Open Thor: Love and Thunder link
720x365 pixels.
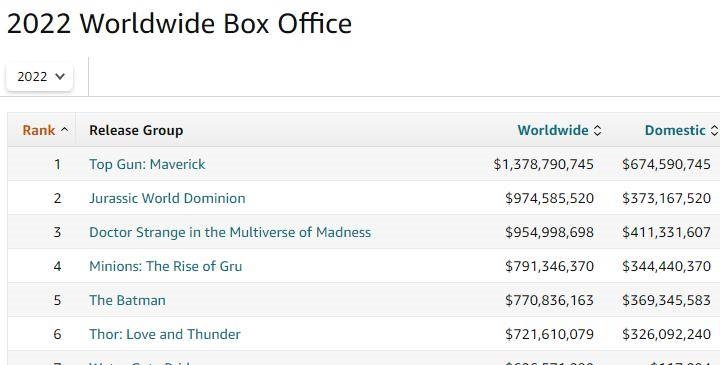click(164, 334)
